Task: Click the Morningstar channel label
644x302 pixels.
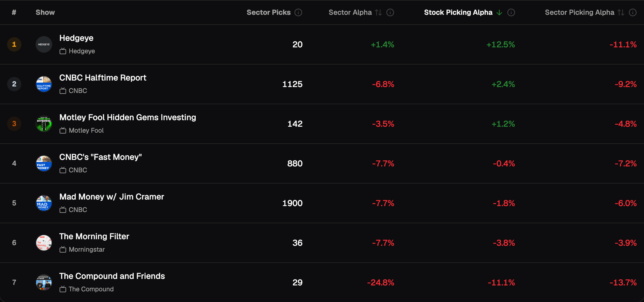Action: coord(87,250)
